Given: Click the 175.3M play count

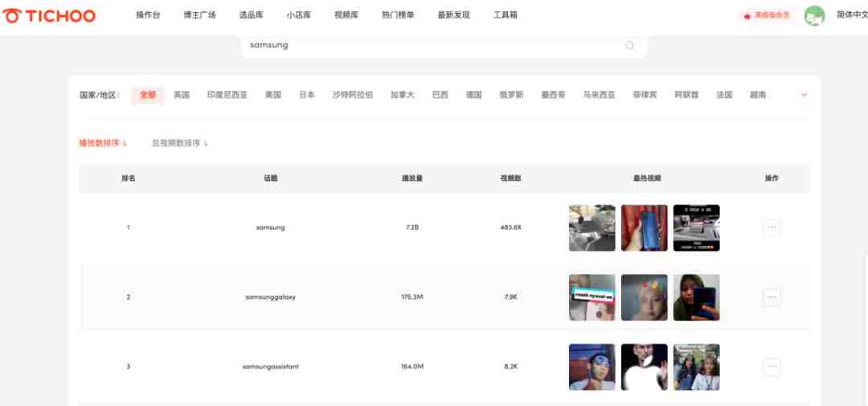Looking at the screenshot, I should (411, 297).
